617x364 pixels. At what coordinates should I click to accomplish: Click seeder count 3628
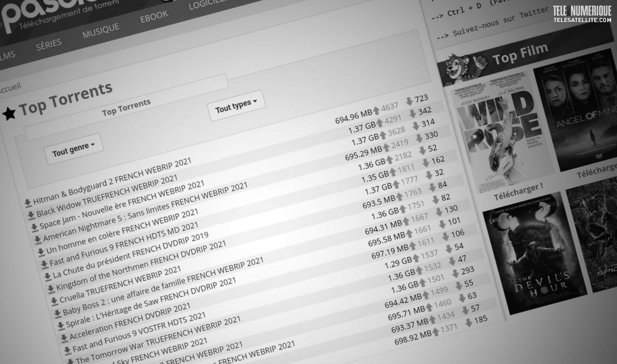pyautogui.click(x=396, y=131)
